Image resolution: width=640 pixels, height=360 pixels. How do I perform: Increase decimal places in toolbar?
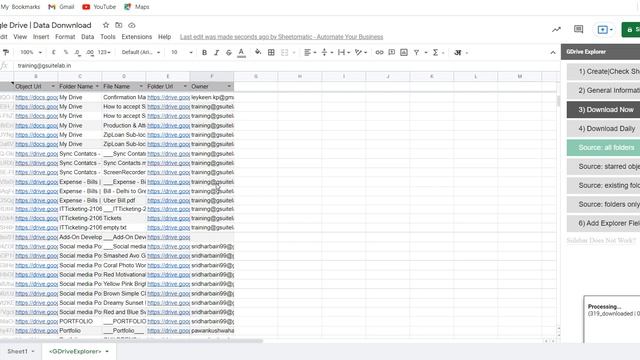[90, 52]
